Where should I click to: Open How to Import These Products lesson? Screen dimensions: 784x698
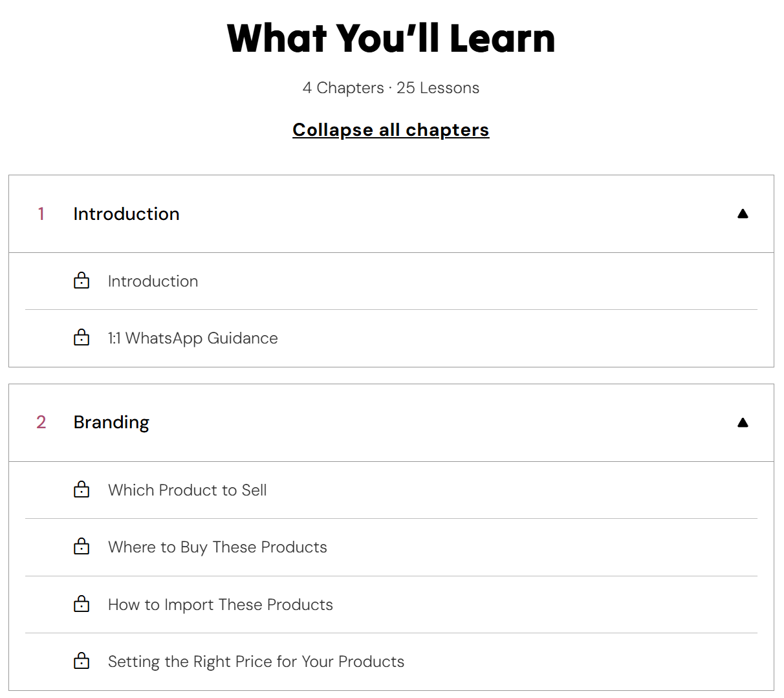tap(220, 605)
